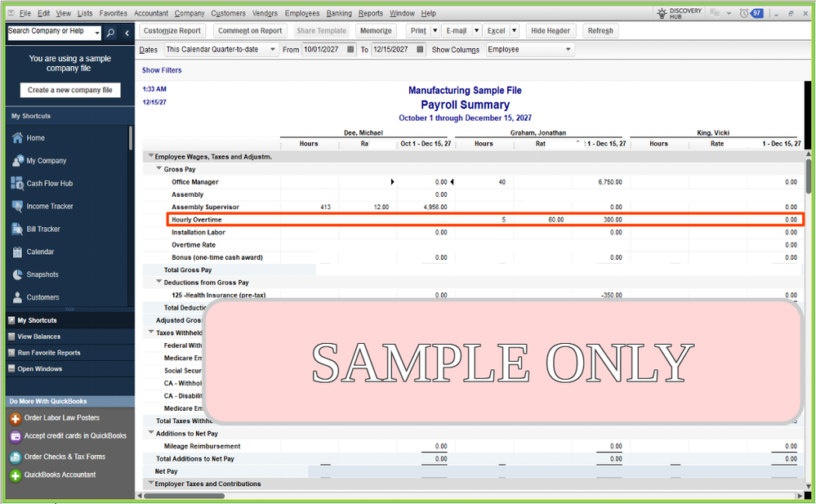
Task: Click the Comment on Report button
Action: tap(250, 31)
